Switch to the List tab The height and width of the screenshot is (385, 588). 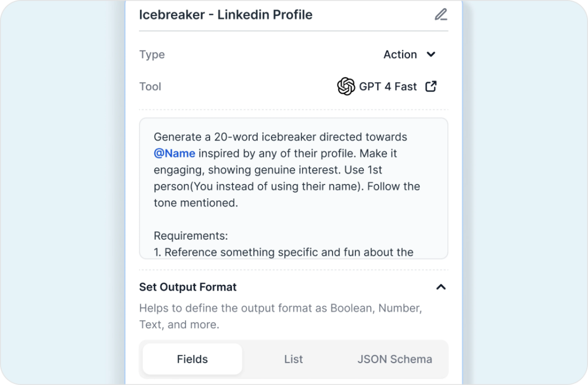pyautogui.click(x=293, y=359)
